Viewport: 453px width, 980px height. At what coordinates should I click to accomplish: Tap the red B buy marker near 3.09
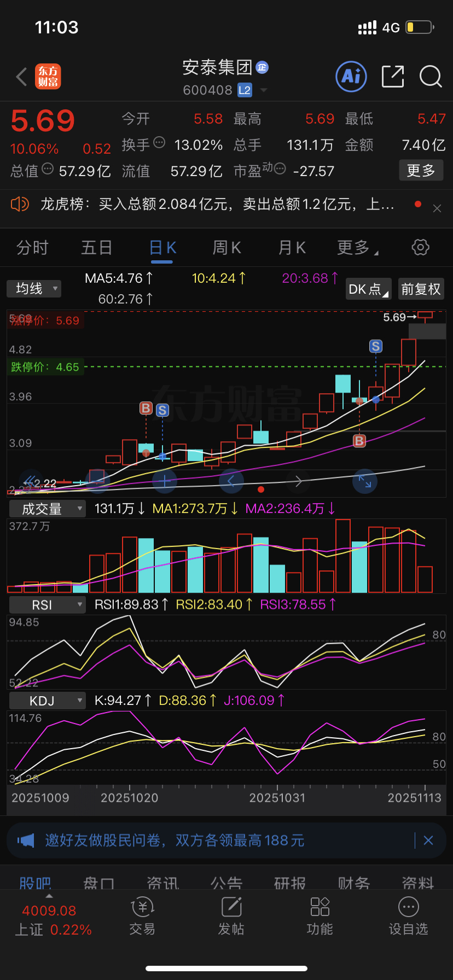(x=359, y=441)
